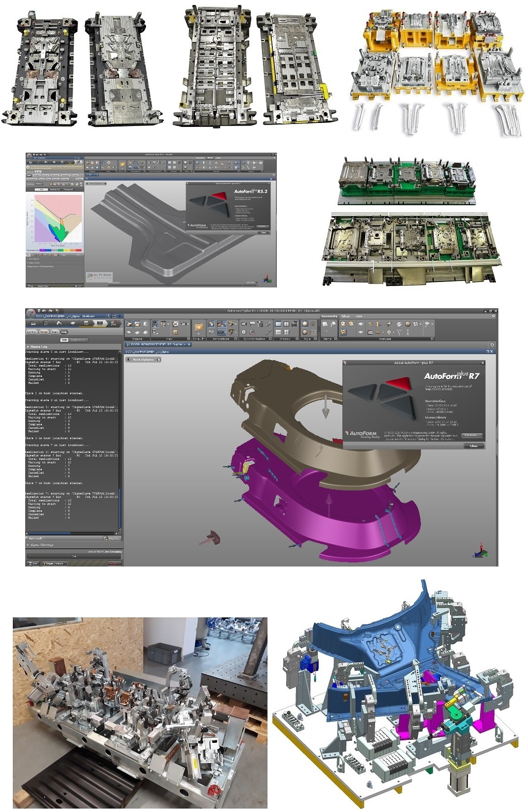Select the first stage icon in R7 process bar
This screenshot has height=812, width=528.
33,323
